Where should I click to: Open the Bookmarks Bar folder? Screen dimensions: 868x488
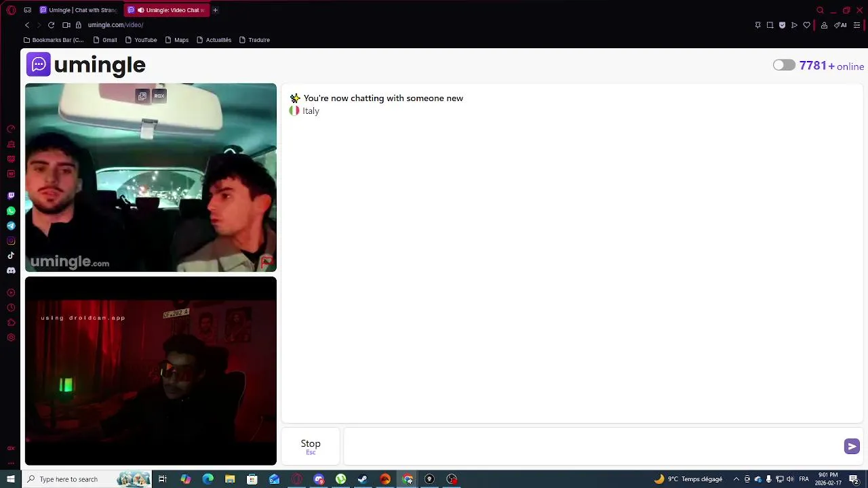[x=54, y=40]
